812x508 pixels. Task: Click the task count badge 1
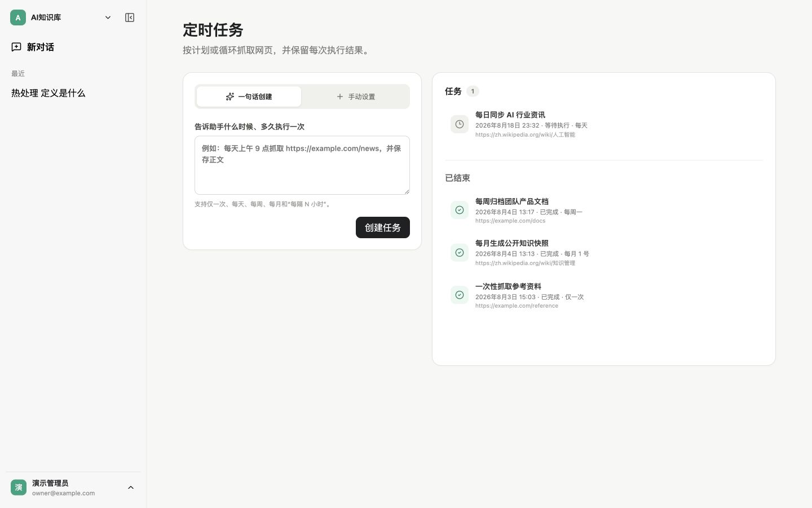(x=473, y=91)
